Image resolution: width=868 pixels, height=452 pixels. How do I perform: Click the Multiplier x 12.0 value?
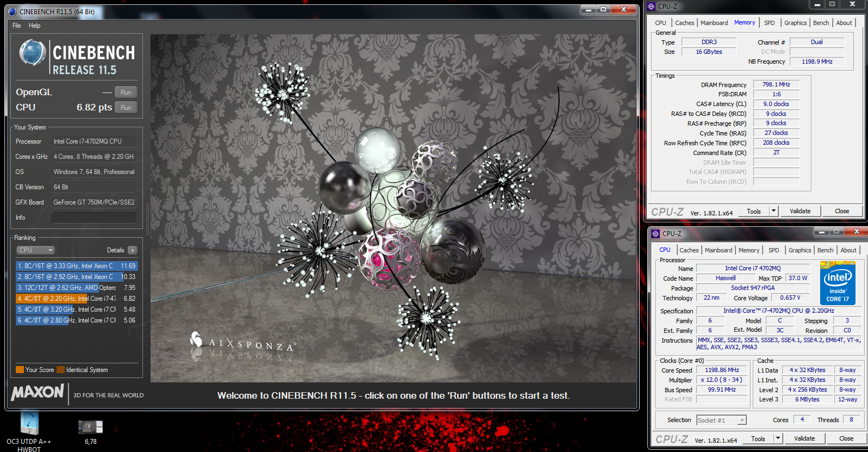tap(722, 380)
